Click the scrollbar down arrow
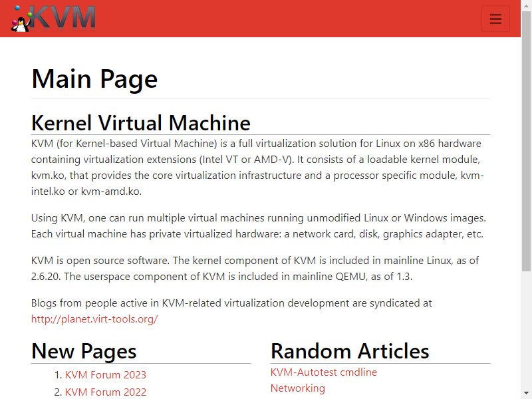Screen dimensions: 532x399 (x=526, y=394)
